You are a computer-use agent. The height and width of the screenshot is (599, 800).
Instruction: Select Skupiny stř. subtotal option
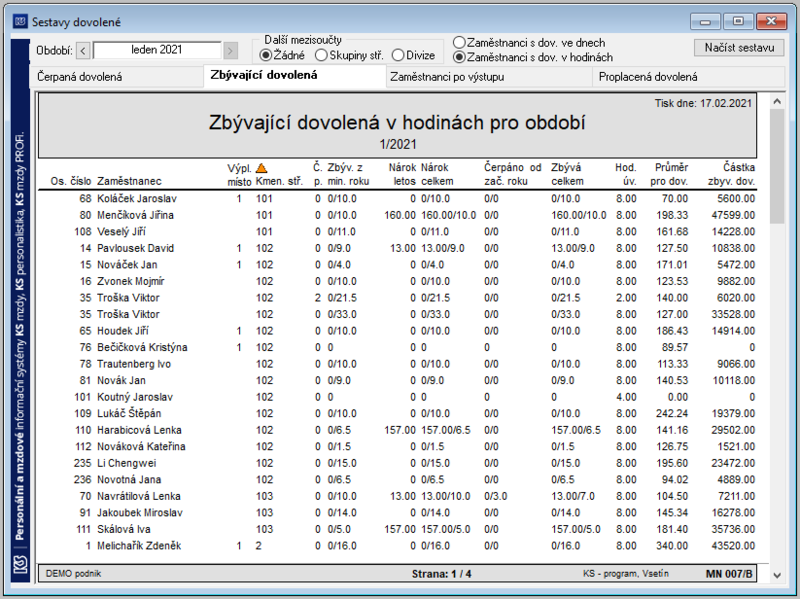pyautogui.click(x=349, y=55)
